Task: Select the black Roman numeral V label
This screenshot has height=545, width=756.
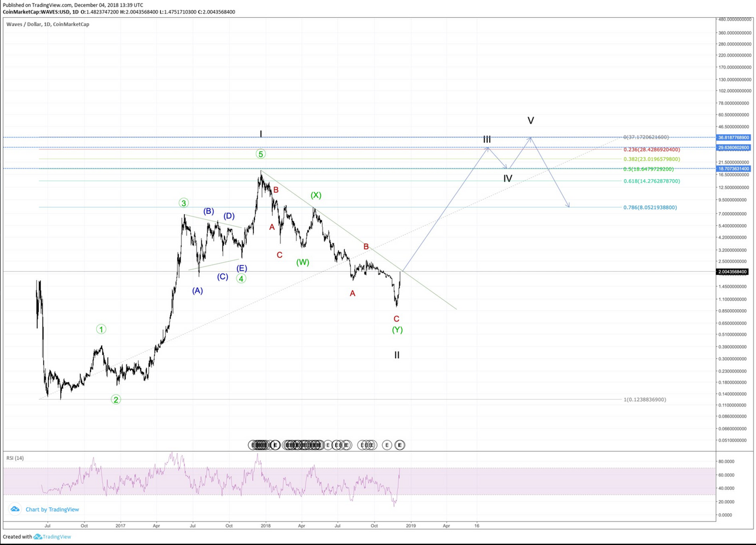Action: [531, 121]
